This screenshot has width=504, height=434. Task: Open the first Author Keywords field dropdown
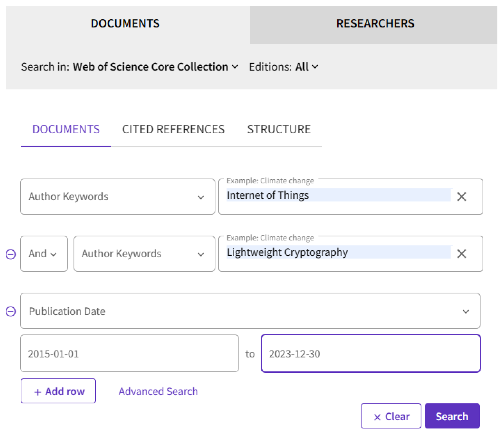tap(117, 197)
